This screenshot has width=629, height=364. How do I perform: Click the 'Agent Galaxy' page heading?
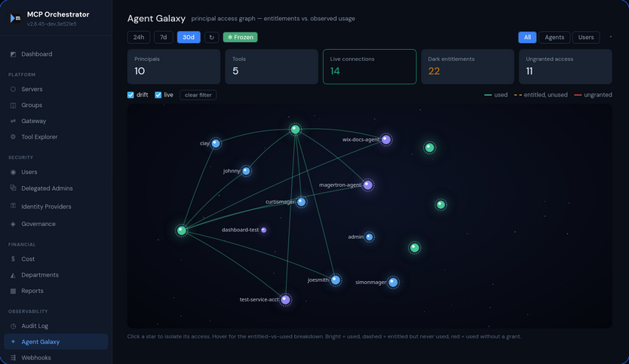tap(156, 18)
